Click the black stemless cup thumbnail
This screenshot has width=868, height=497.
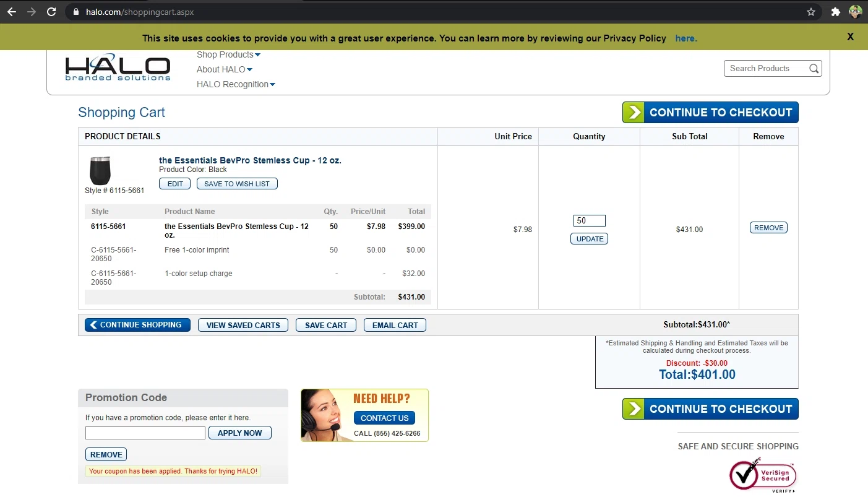(100, 170)
